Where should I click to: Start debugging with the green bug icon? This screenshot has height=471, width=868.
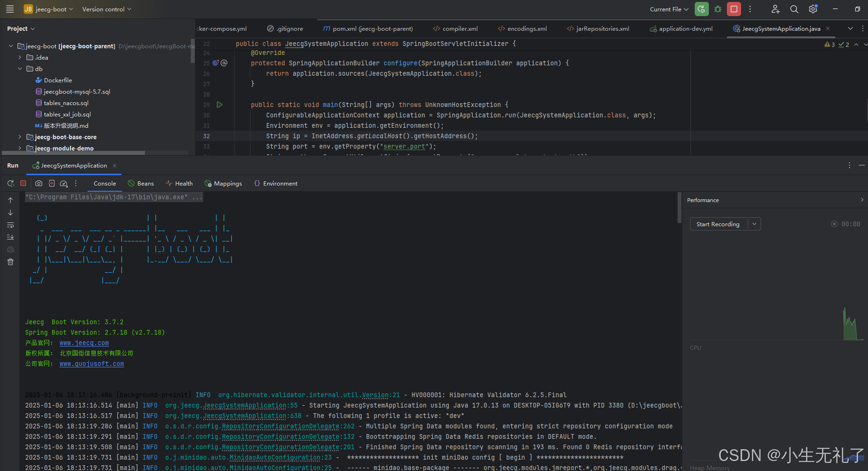718,9
